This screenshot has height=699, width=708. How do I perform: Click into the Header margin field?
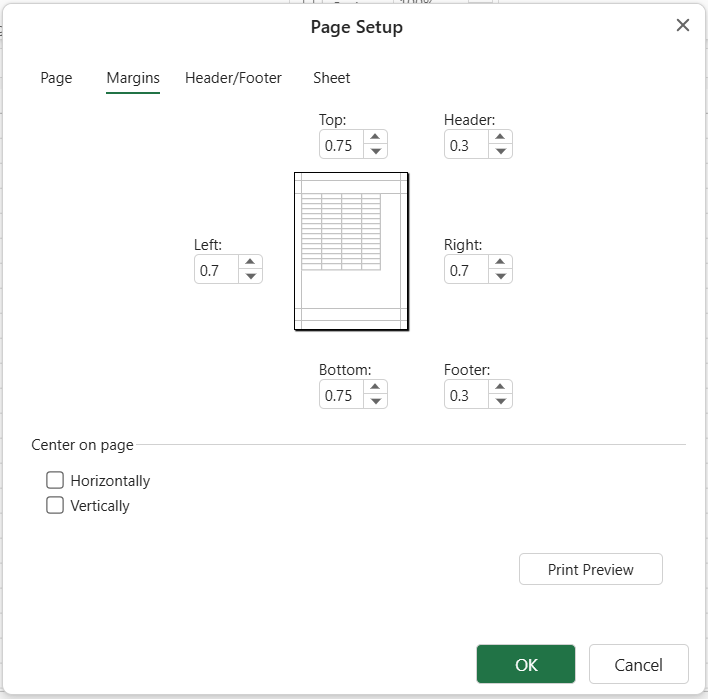466,144
